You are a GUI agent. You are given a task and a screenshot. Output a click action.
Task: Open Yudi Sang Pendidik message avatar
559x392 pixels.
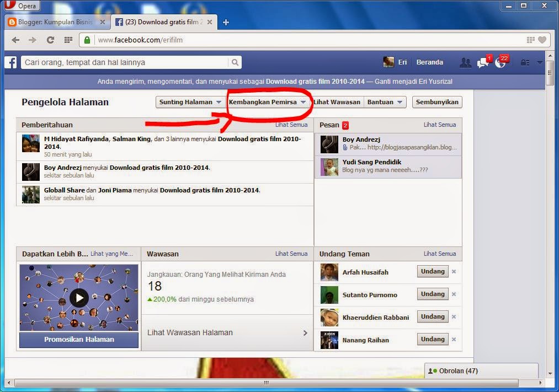tap(329, 167)
